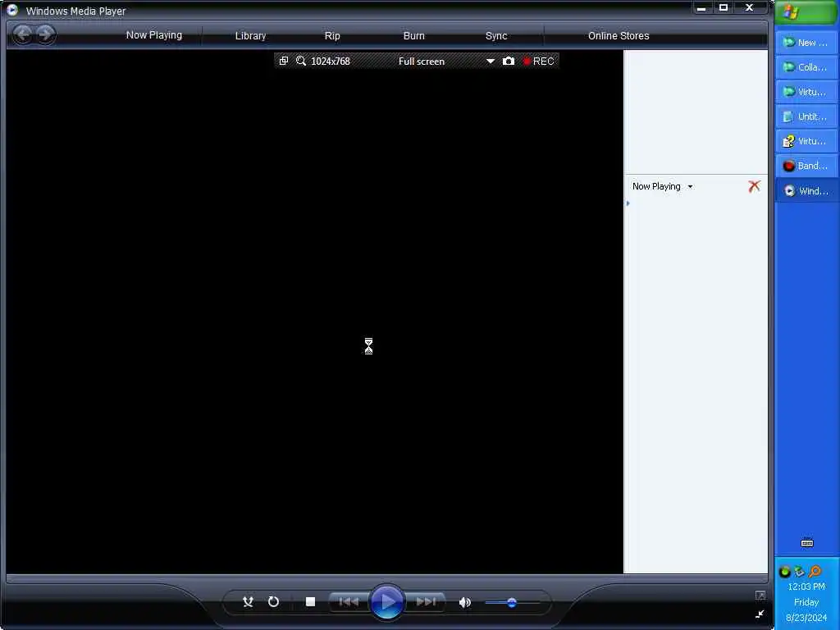The width and height of the screenshot is (840, 630).
Task: Click the orange magnifier tray icon
Action: pos(815,572)
